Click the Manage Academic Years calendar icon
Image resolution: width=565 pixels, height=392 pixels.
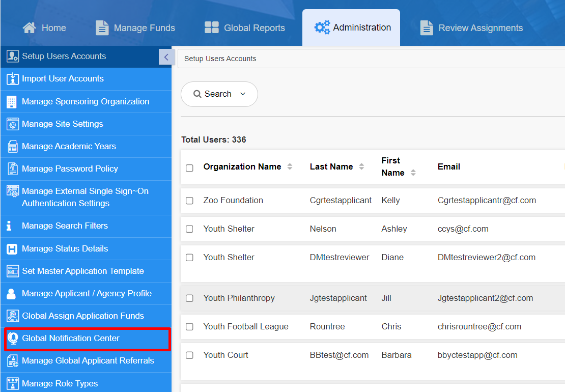(12, 147)
